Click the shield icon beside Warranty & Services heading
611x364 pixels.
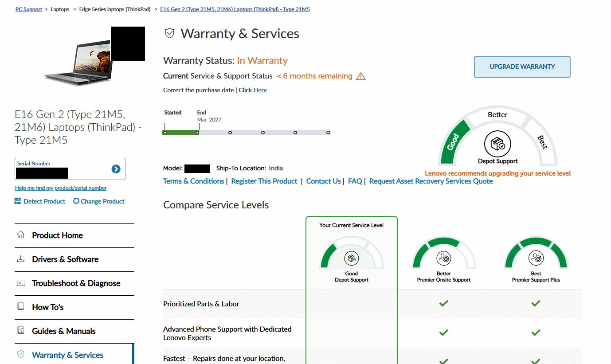coord(169,33)
